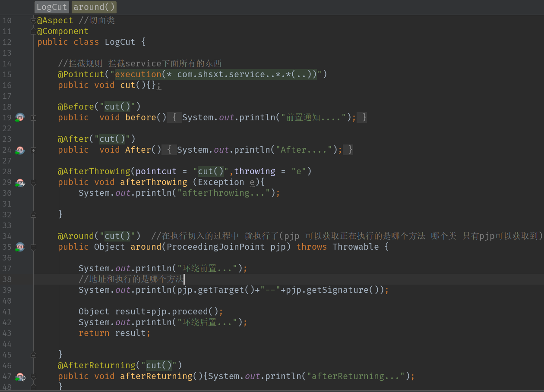Screen dimensions: 544x392
Task: Click ProceedingJoinPoint parameter type
Action: click(x=216, y=247)
